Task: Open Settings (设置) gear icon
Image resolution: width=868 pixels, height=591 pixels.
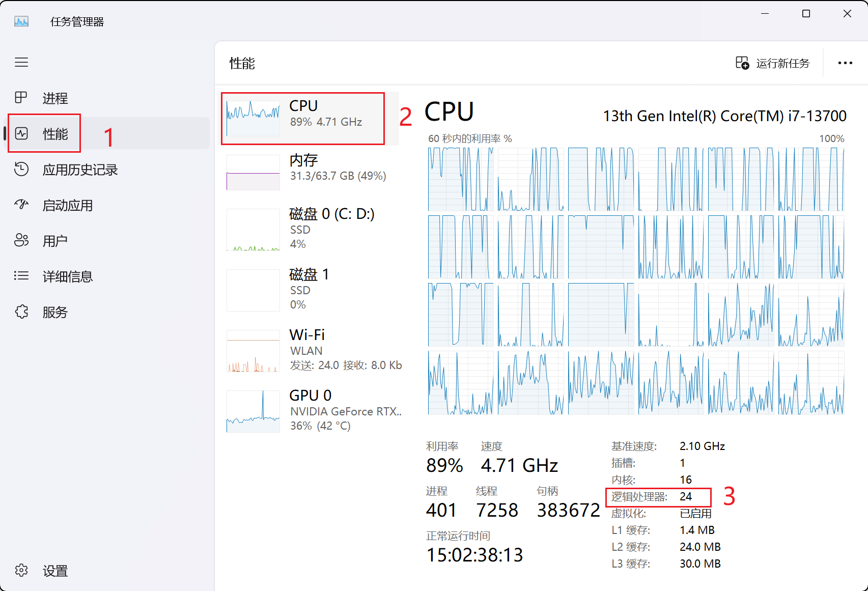Action: tap(21, 570)
